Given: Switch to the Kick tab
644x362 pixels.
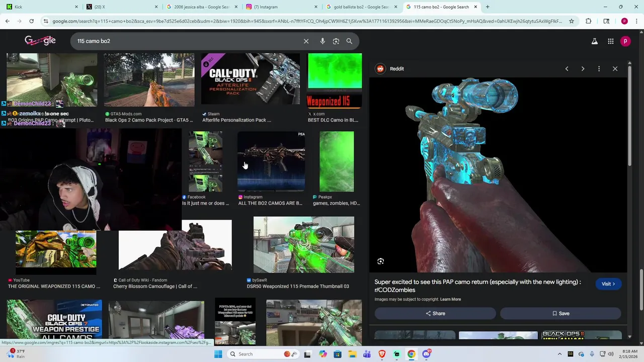Looking at the screenshot, I should [x=41, y=7].
